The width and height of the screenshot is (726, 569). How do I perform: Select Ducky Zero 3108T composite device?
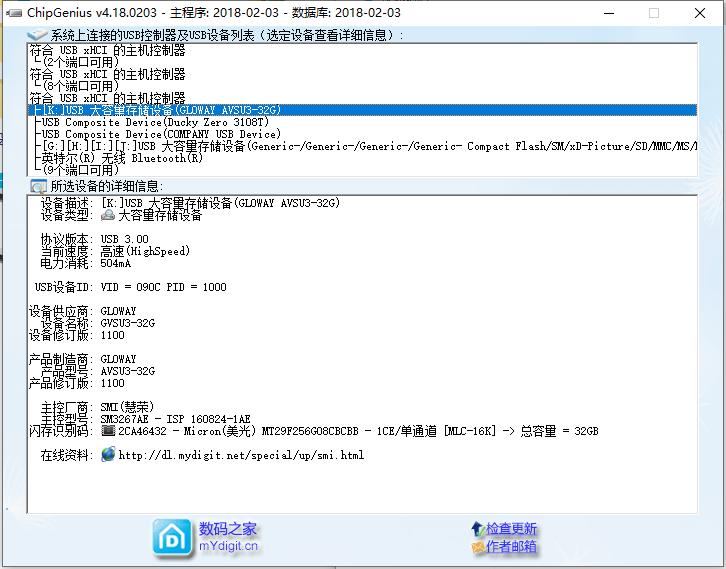click(363, 122)
